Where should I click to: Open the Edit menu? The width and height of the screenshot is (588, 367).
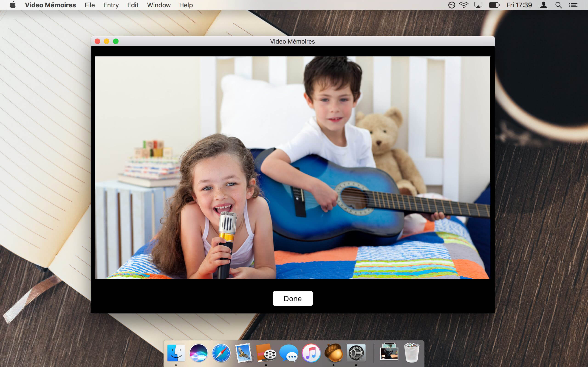click(x=133, y=5)
